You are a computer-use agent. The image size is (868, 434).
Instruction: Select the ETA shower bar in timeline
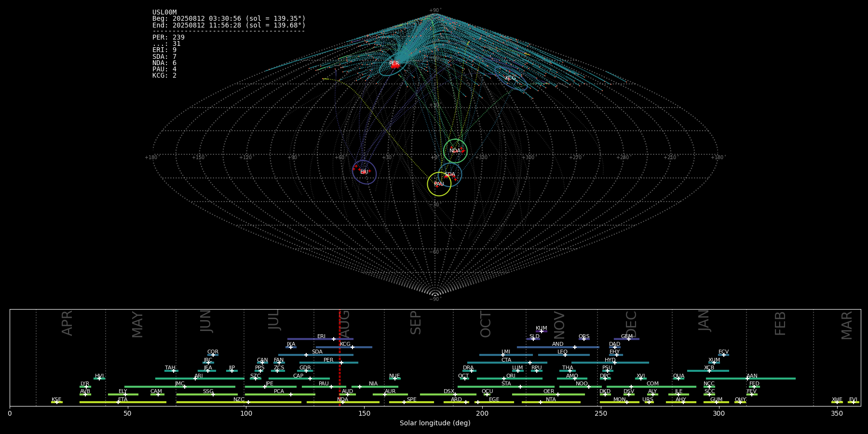pyautogui.click(x=123, y=402)
